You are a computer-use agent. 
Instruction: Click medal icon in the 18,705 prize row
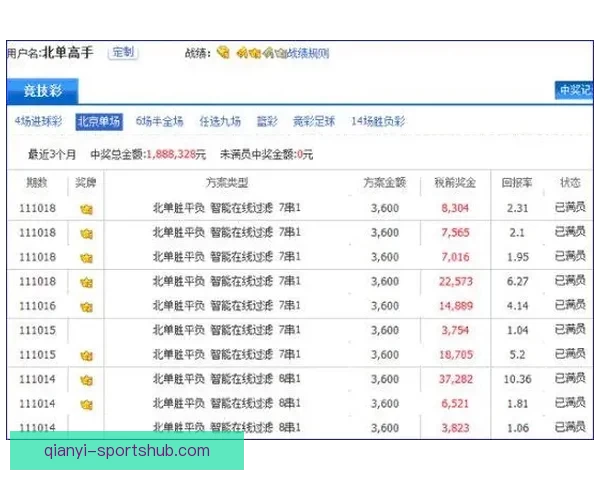coord(86,356)
